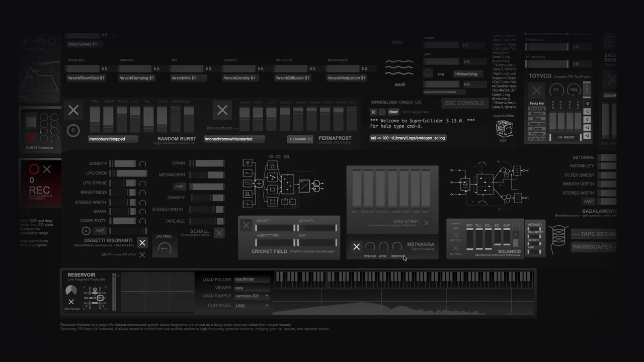The image size is (644, 362).
Task: Click the TAPE MECHA button
Action: coord(594,234)
